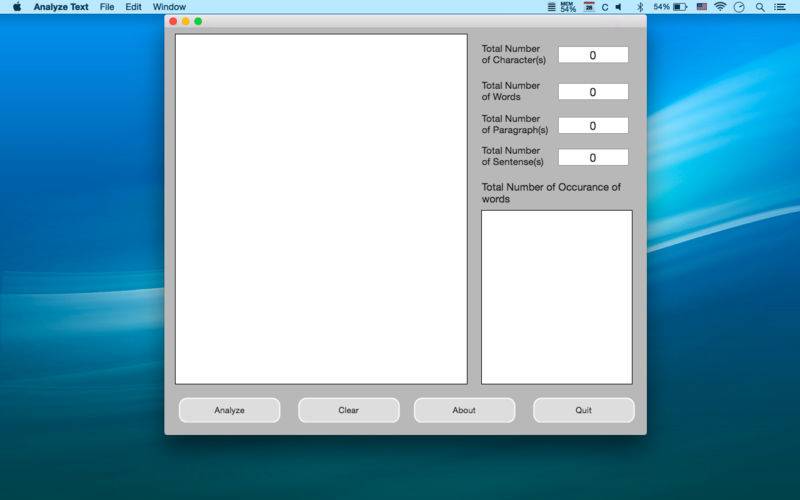Select the Total Number of Sentense(s) field
800x500 pixels.
(593, 158)
